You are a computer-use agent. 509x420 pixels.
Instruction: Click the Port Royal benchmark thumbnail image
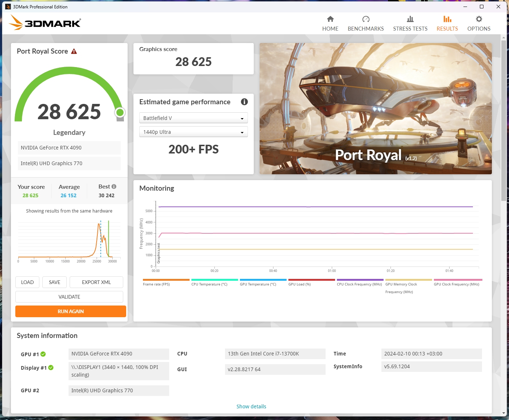376,109
